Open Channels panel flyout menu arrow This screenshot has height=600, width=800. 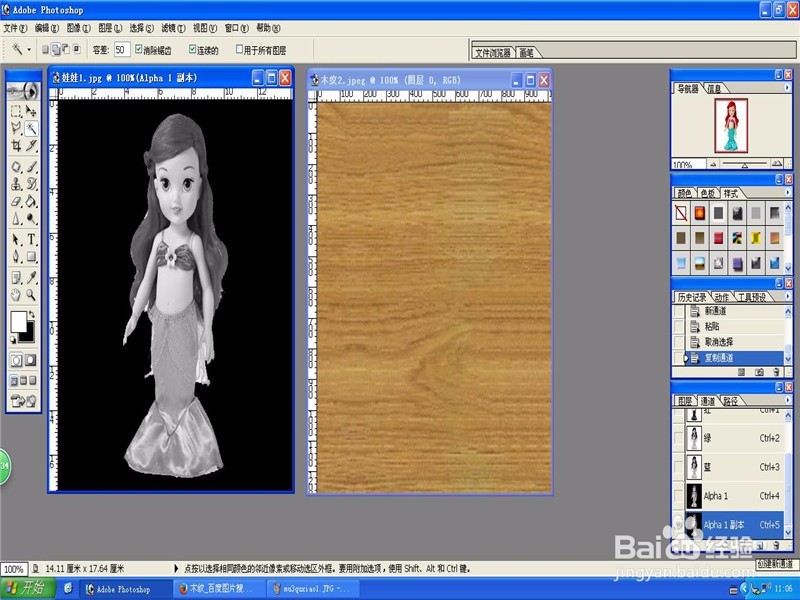[787, 400]
